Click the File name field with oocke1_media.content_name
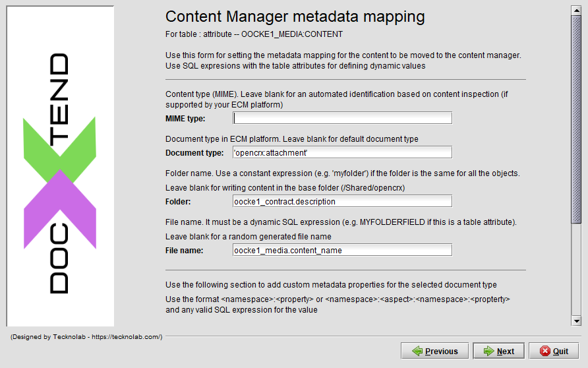The height and width of the screenshot is (368, 588). pos(342,250)
